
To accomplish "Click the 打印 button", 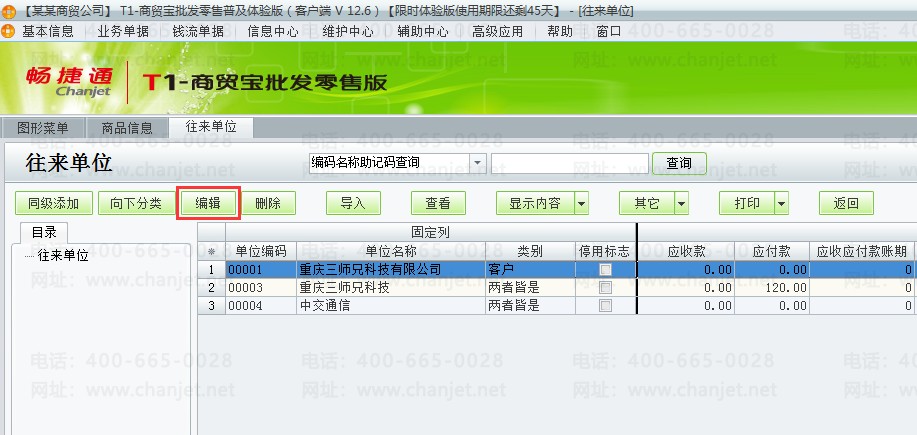I will point(747,203).
